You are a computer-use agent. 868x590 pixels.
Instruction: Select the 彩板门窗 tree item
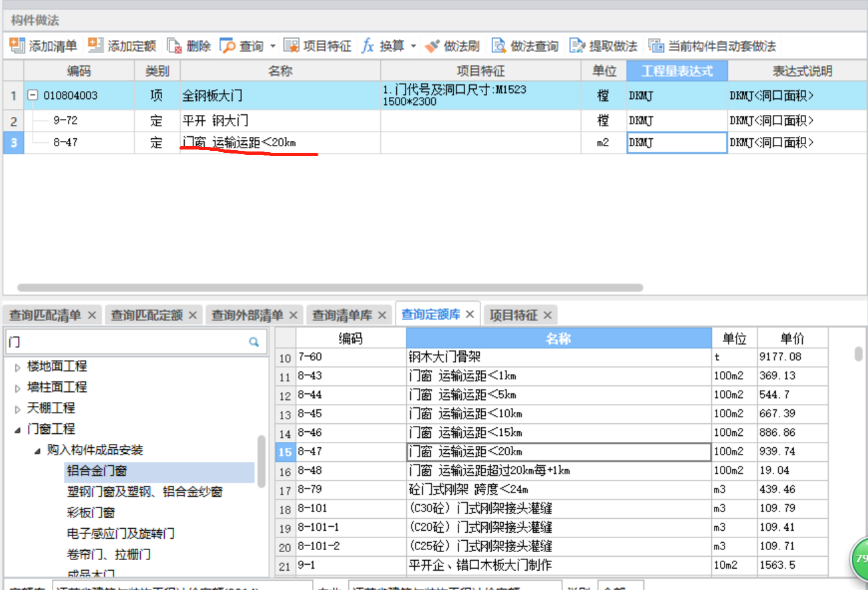point(91,513)
